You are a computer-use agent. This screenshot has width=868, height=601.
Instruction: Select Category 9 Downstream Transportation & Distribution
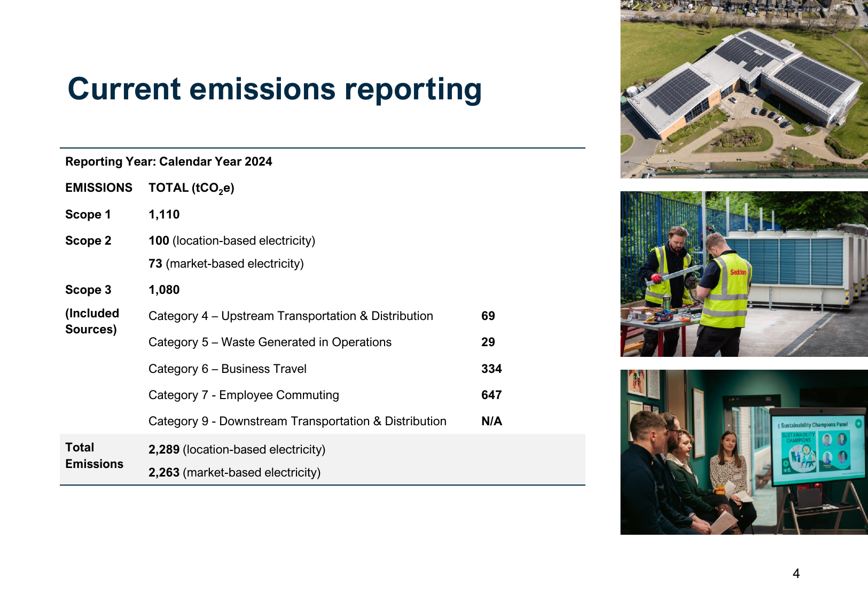click(x=298, y=421)
